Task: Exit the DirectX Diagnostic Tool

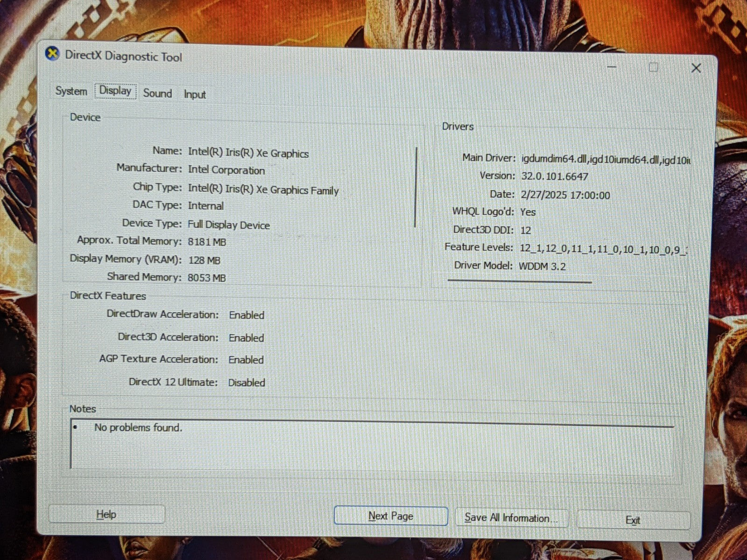Action: click(633, 520)
